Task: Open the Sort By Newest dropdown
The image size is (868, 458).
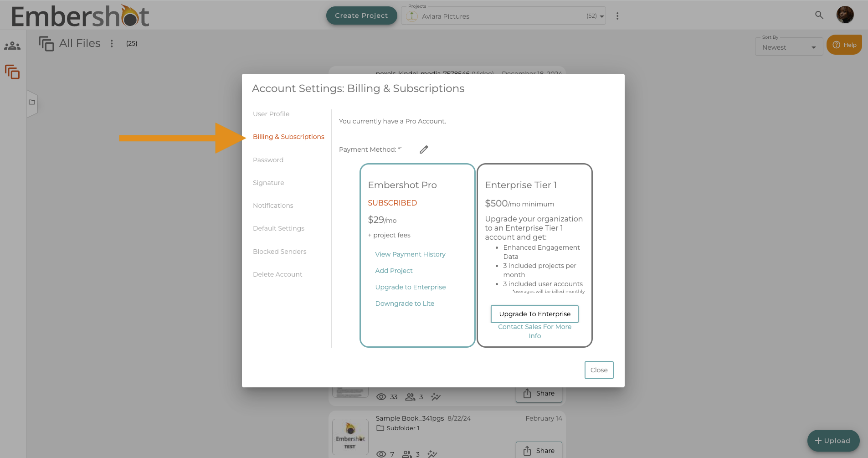Action: pyautogui.click(x=789, y=47)
